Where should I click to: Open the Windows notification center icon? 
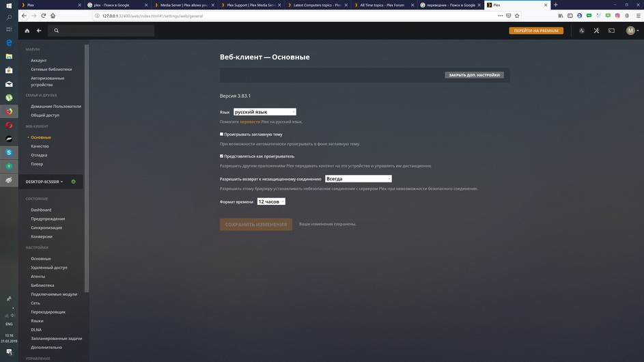[9, 352]
